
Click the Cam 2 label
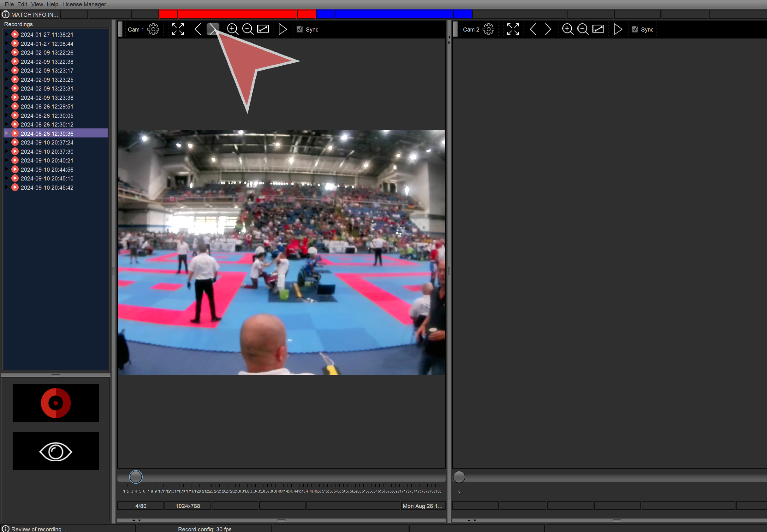pos(471,29)
